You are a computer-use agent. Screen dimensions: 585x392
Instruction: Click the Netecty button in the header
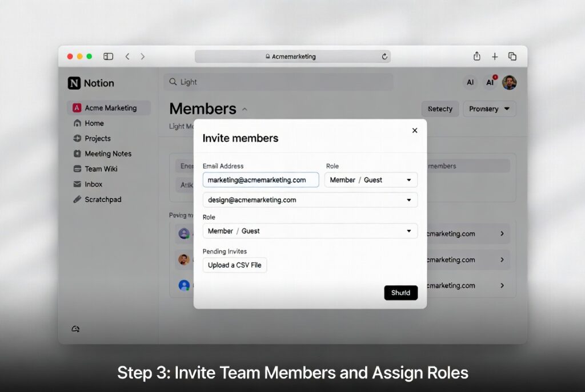pos(440,109)
